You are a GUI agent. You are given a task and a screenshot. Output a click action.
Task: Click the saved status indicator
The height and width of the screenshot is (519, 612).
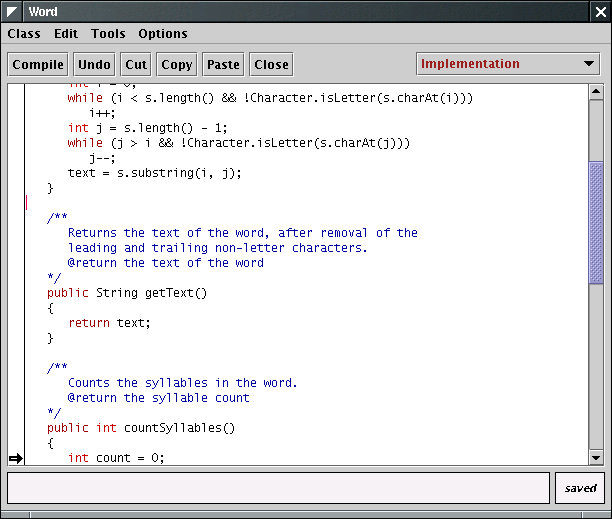click(x=580, y=488)
